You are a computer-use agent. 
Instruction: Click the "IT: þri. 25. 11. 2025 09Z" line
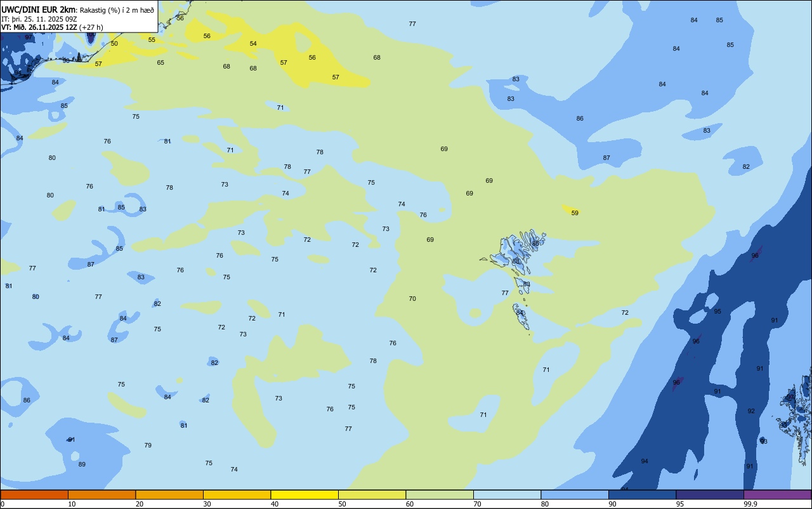(39, 19)
